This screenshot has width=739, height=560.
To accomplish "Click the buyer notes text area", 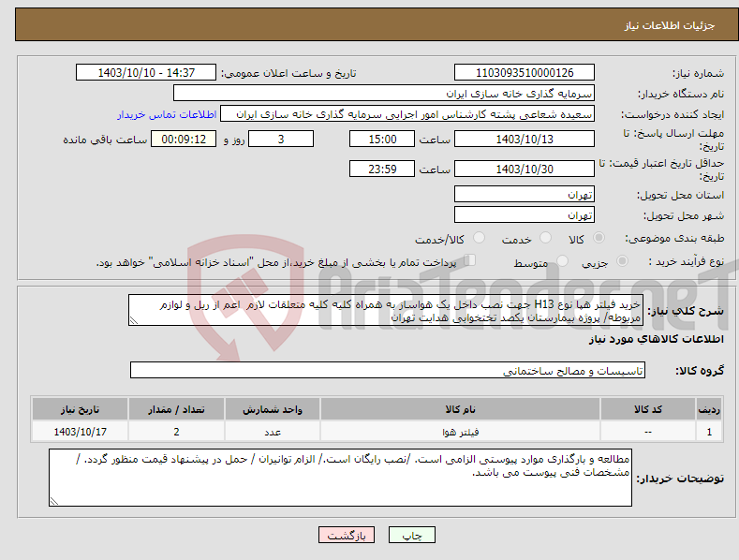I will tap(340, 478).
